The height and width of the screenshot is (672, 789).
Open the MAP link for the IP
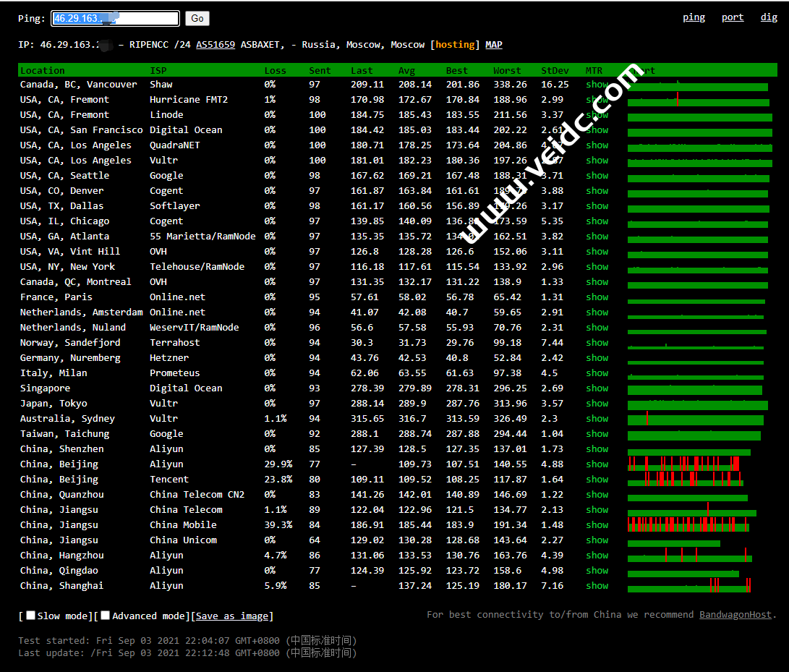coord(494,45)
